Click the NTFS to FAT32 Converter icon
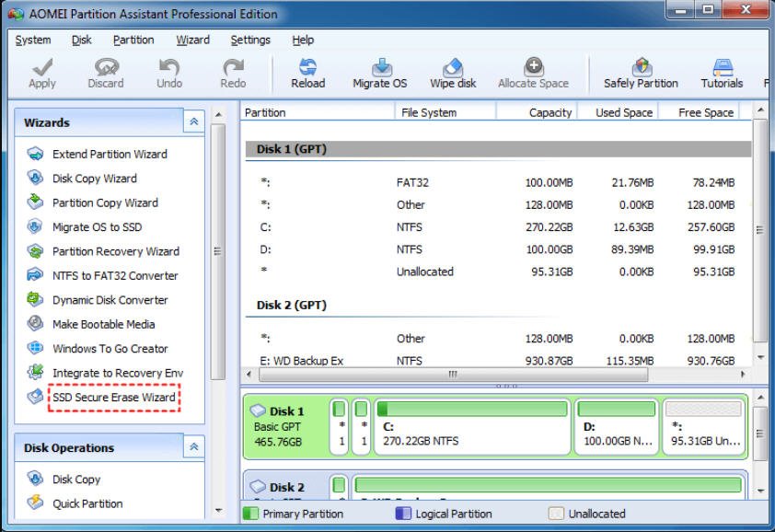This screenshot has width=775, height=532. [x=35, y=275]
